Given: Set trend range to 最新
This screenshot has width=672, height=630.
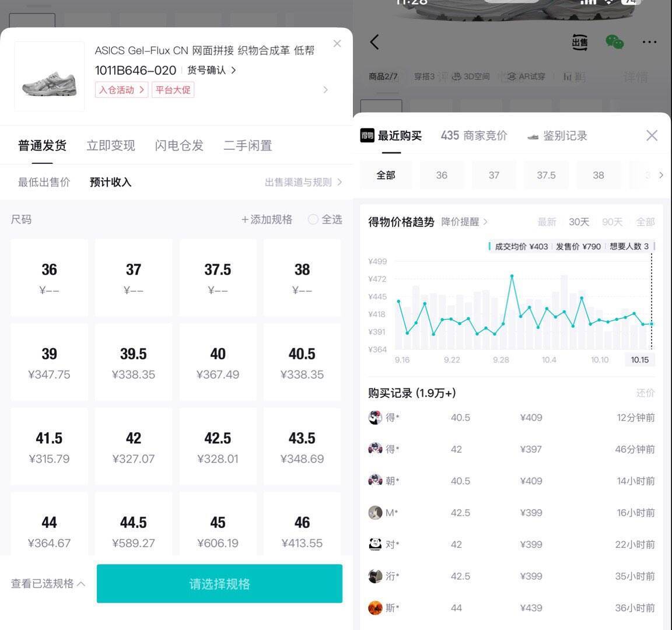Looking at the screenshot, I should [x=547, y=222].
